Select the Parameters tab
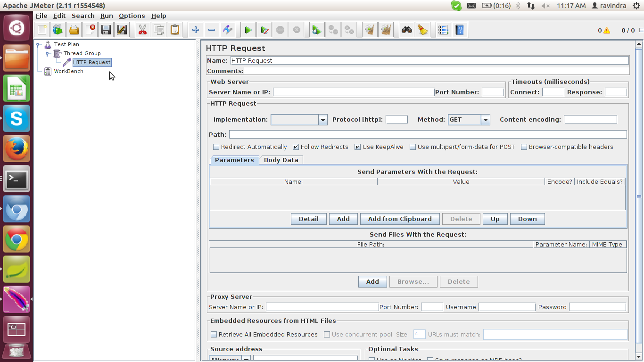The image size is (644, 362). point(234,160)
